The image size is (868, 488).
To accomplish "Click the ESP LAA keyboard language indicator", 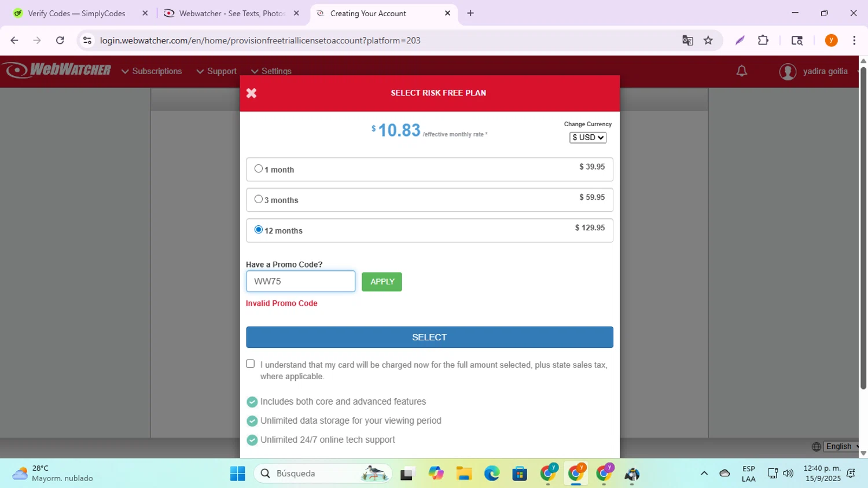I will tap(749, 474).
